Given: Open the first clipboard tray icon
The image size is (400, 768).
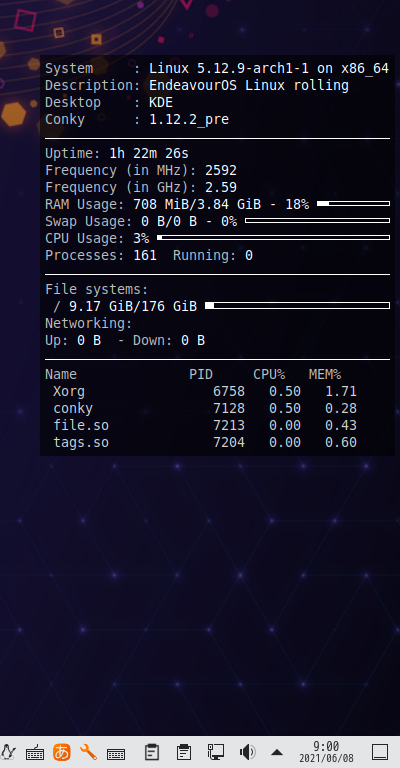Looking at the screenshot, I should (x=152, y=752).
